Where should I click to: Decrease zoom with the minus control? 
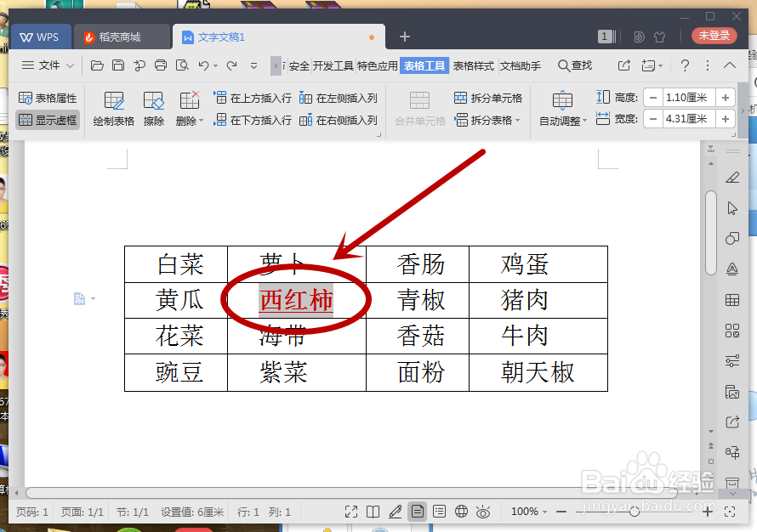562,512
